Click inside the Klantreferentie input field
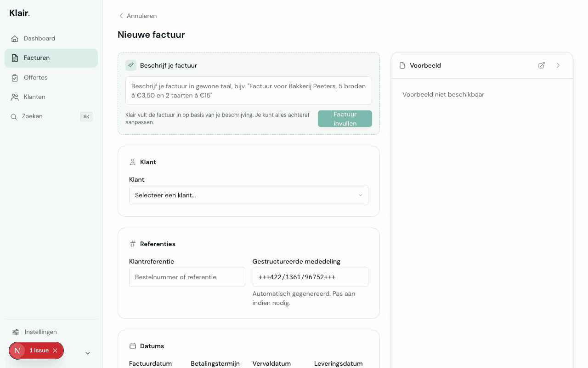The width and height of the screenshot is (588, 368). click(x=187, y=277)
